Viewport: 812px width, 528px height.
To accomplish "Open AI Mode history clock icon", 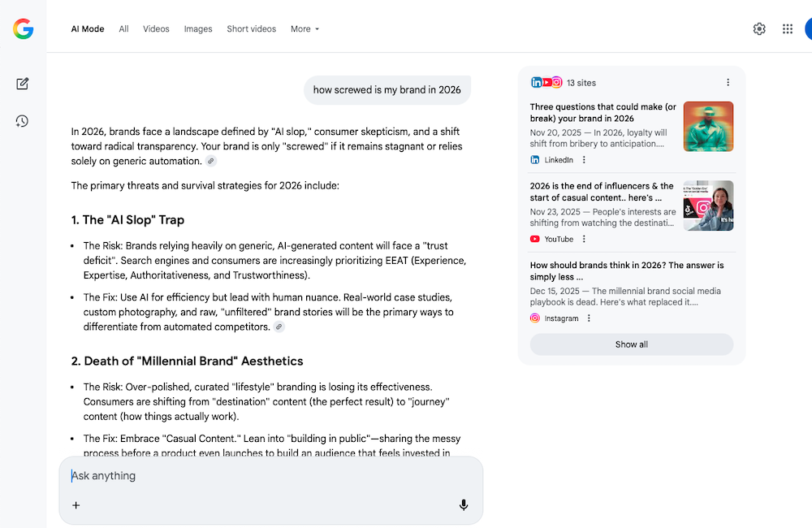I will [22, 121].
